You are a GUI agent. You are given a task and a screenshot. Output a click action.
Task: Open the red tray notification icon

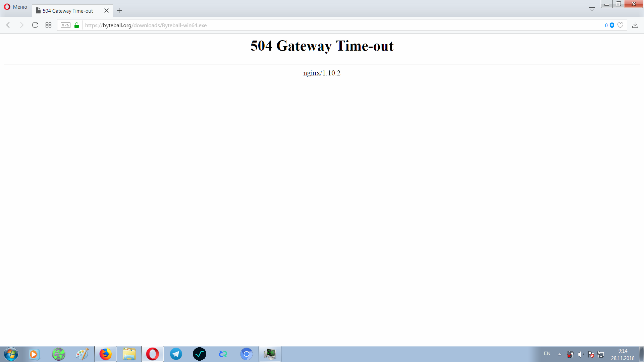coord(570,354)
